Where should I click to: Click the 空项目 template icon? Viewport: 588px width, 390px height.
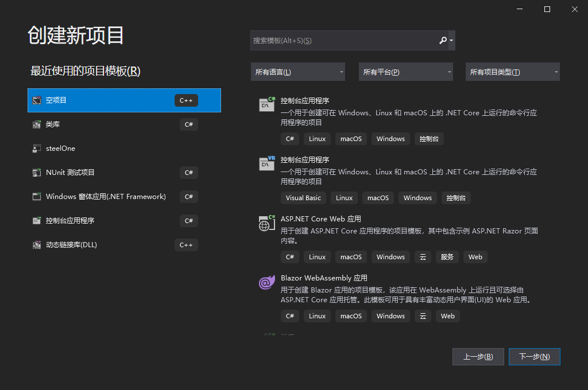pyautogui.click(x=37, y=100)
